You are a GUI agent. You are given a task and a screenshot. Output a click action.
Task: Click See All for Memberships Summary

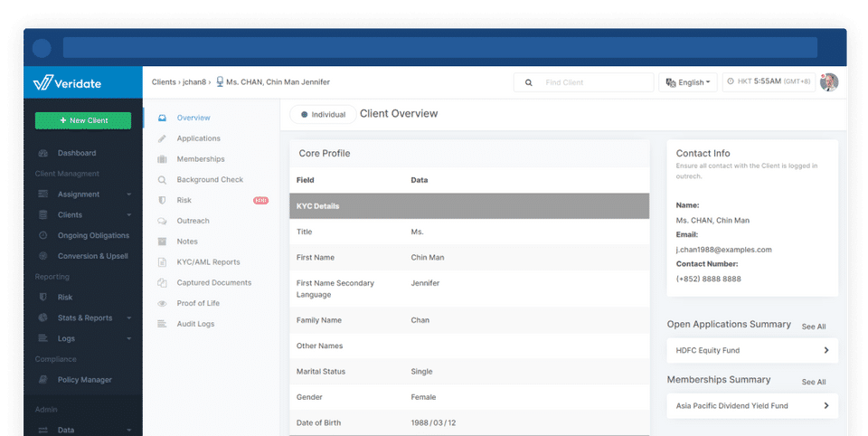813,382
